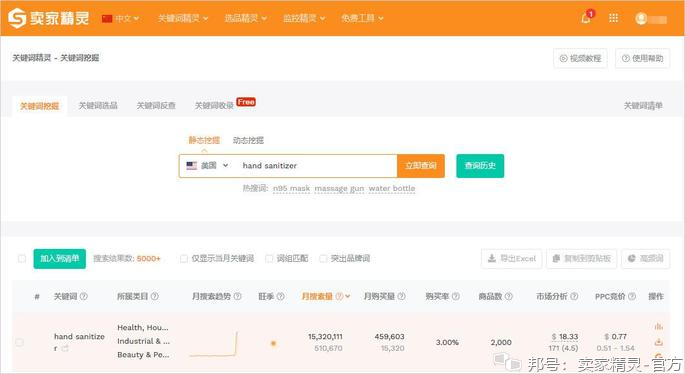Click market price value $ 18.33

(564, 336)
